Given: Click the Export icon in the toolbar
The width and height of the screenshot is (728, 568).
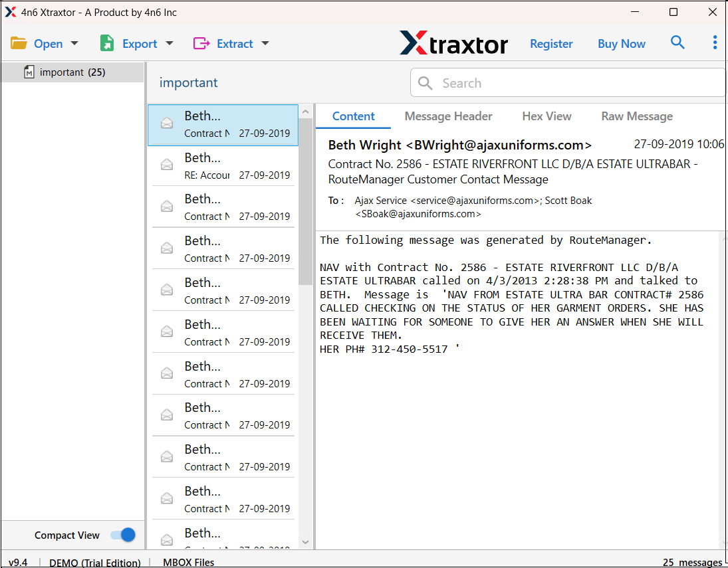Looking at the screenshot, I should [106, 43].
